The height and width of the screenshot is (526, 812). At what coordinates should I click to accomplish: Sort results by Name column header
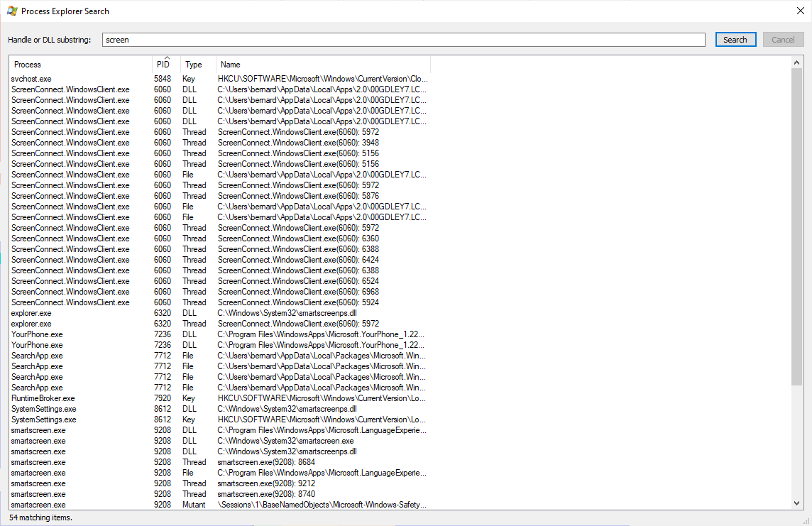click(x=323, y=65)
